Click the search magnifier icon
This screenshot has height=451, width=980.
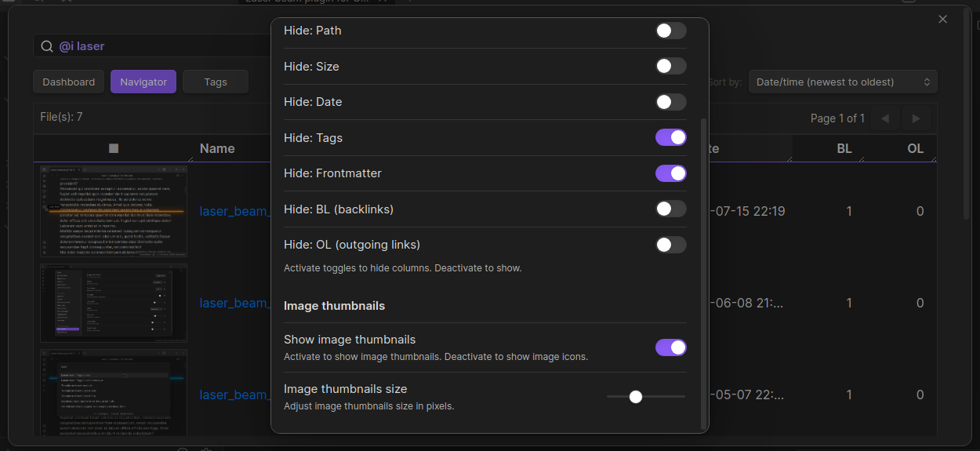click(x=47, y=46)
